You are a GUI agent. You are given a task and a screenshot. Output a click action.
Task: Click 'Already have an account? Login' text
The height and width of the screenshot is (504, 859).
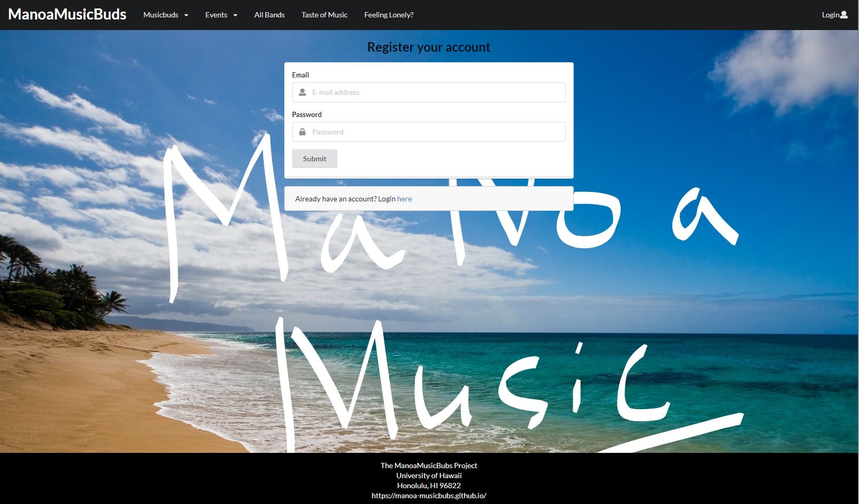pos(345,199)
